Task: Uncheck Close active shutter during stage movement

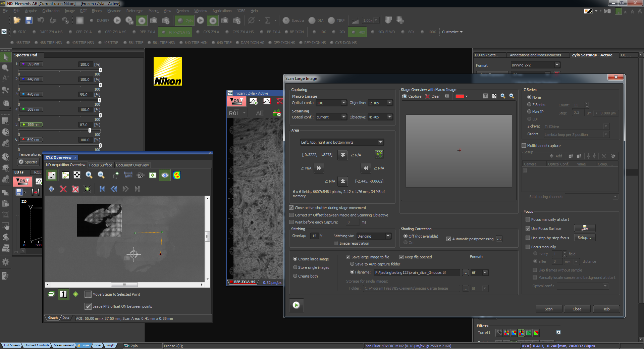Action: pos(291,208)
